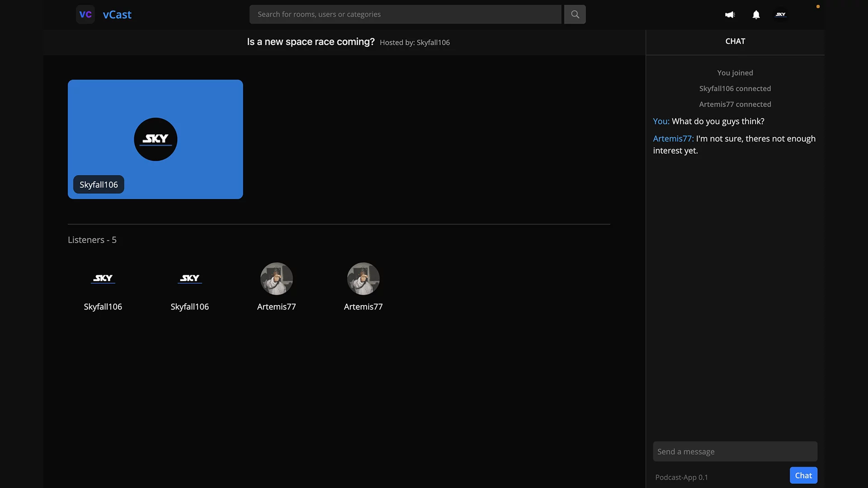Screen dimensions: 868x488
Task: Click the notifications bell icon
Action: pos(755,14)
